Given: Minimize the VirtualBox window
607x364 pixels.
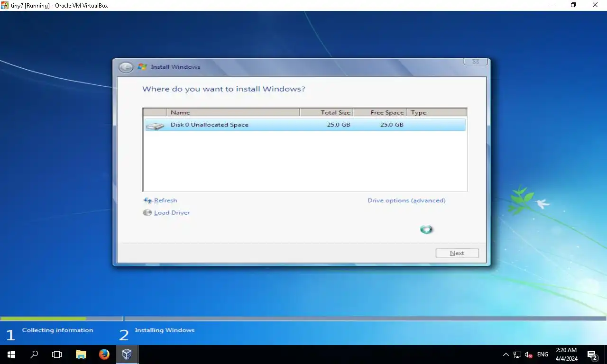Looking at the screenshot, I should click(552, 5).
